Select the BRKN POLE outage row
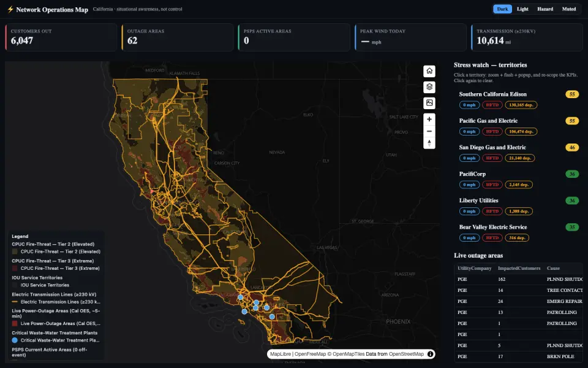 519,356
